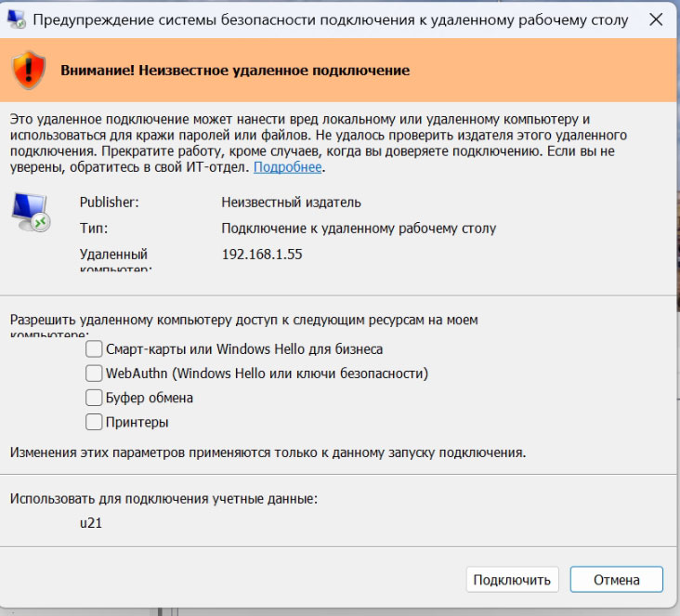Allow access to Буфер обмена

pos(94,398)
